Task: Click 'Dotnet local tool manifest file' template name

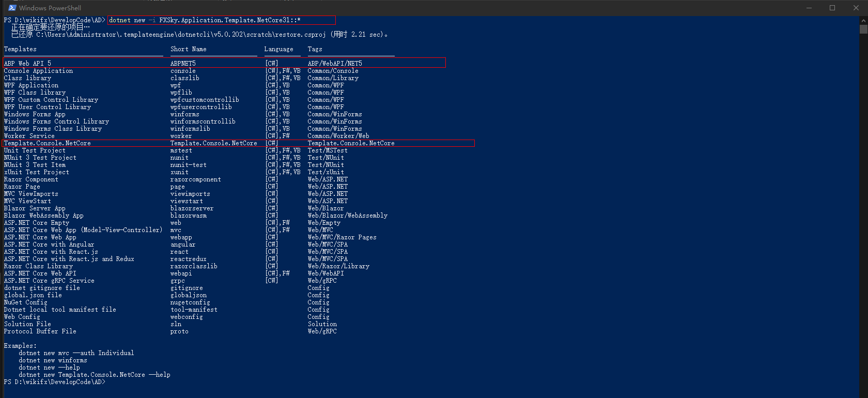Action: point(60,310)
